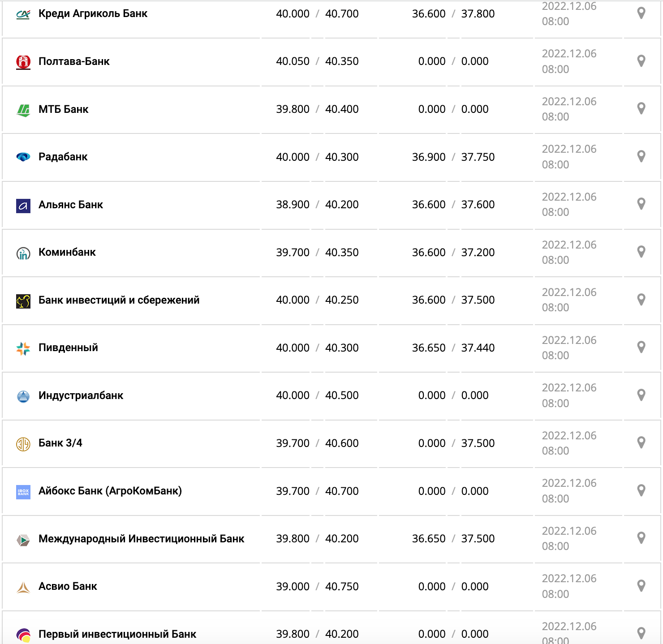663x644 pixels.
Task: Click the Банк 3/4 logo icon
Action: [23, 444]
